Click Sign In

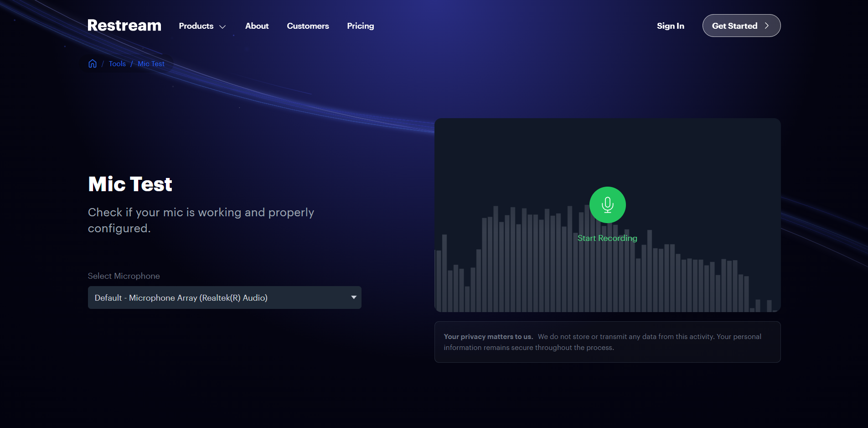tap(670, 26)
